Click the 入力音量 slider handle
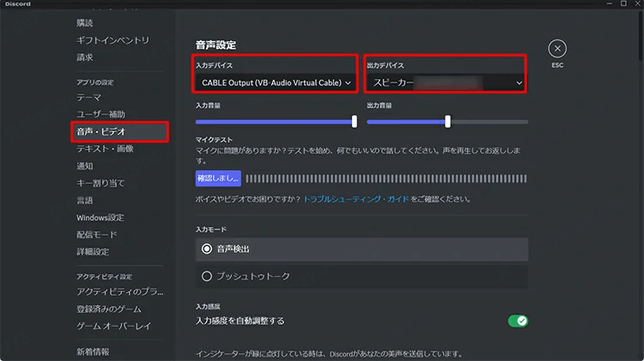 pyautogui.click(x=355, y=121)
